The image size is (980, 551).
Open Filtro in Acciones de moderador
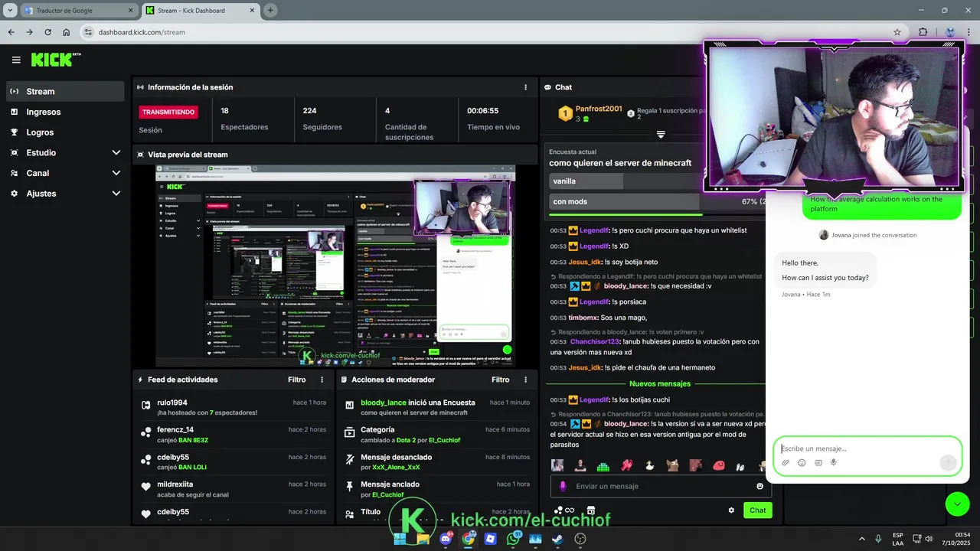pos(500,380)
